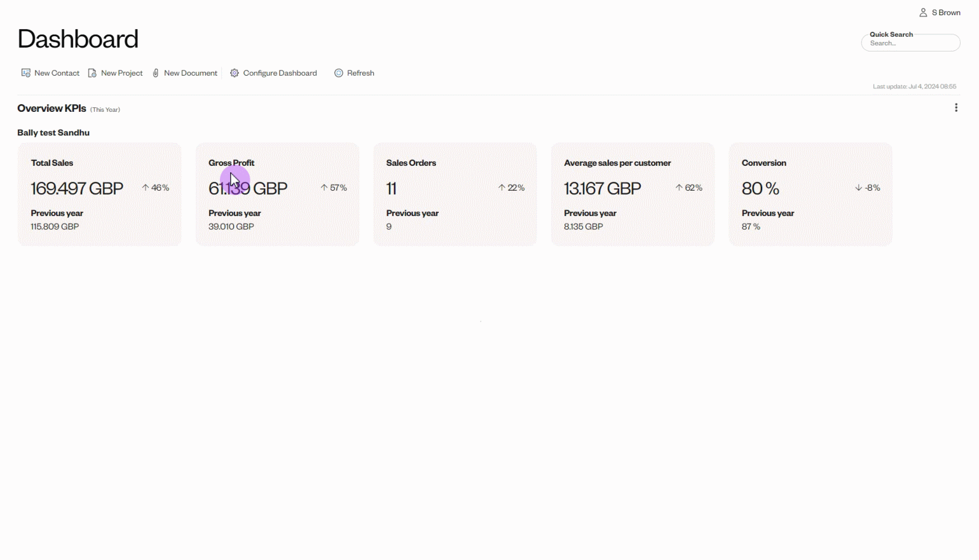The height and width of the screenshot is (560, 979).
Task: Click the Last update timestamp text
Action: (914, 86)
